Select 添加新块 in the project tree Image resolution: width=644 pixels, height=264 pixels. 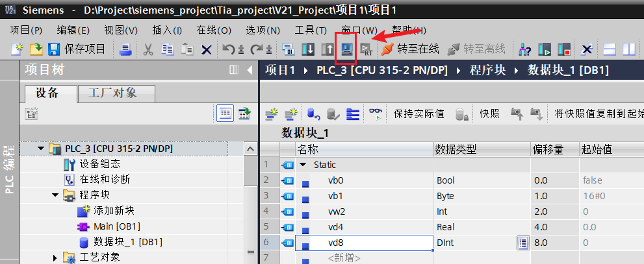click(x=114, y=211)
